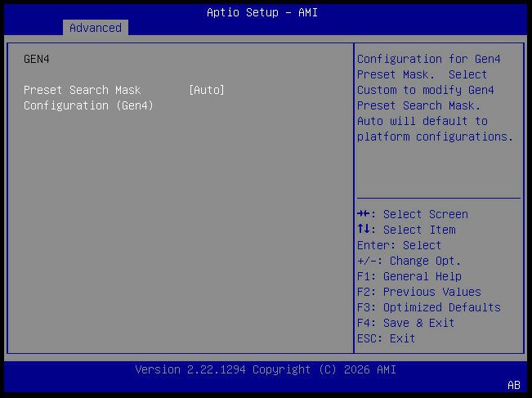Click the F2: Previous Values hint
The height and width of the screenshot is (398, 532).
tap(419, 292)
